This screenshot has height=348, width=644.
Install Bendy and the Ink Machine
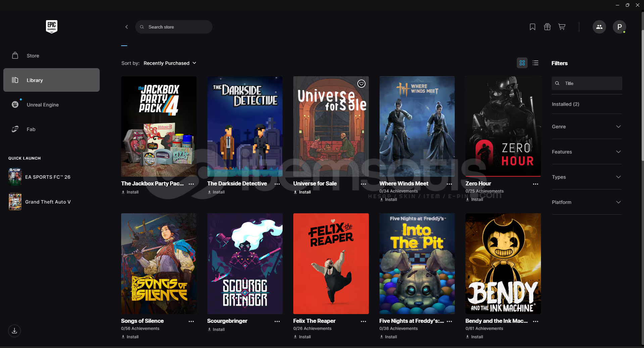tap(475, 337)
